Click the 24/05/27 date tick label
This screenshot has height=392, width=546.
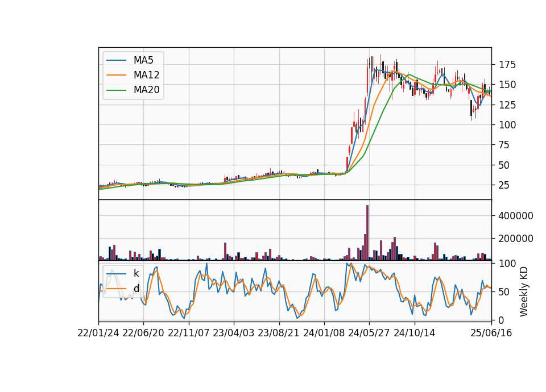tap(369, 333)
